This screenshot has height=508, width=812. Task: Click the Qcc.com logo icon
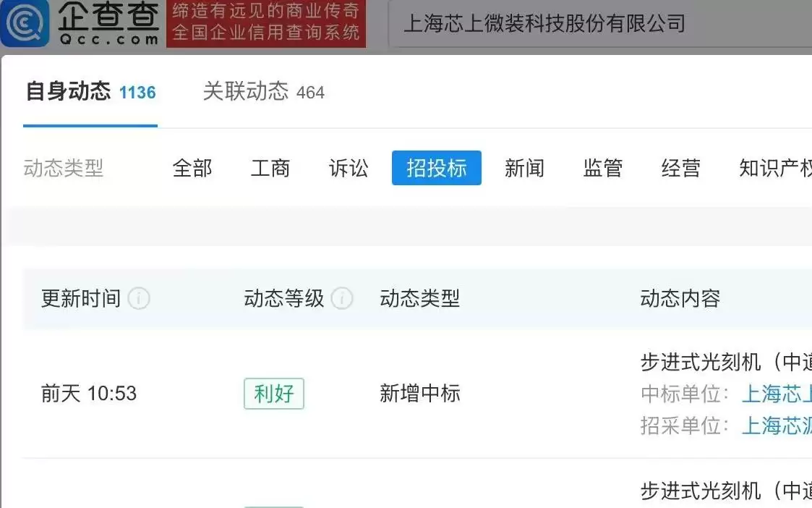tap(25, 23)
